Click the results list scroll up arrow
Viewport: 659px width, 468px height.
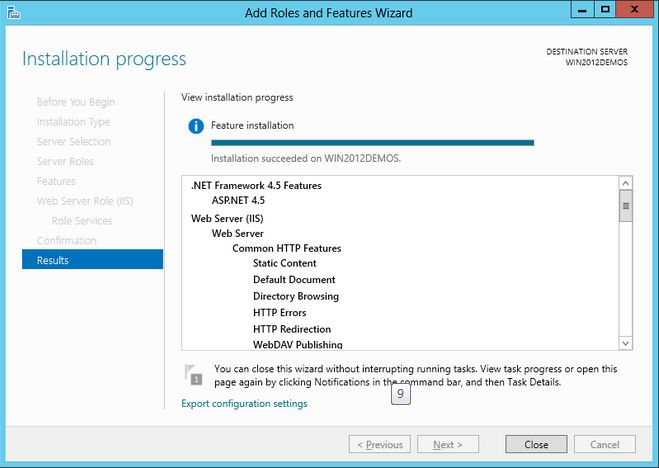(x=625, y=183)
